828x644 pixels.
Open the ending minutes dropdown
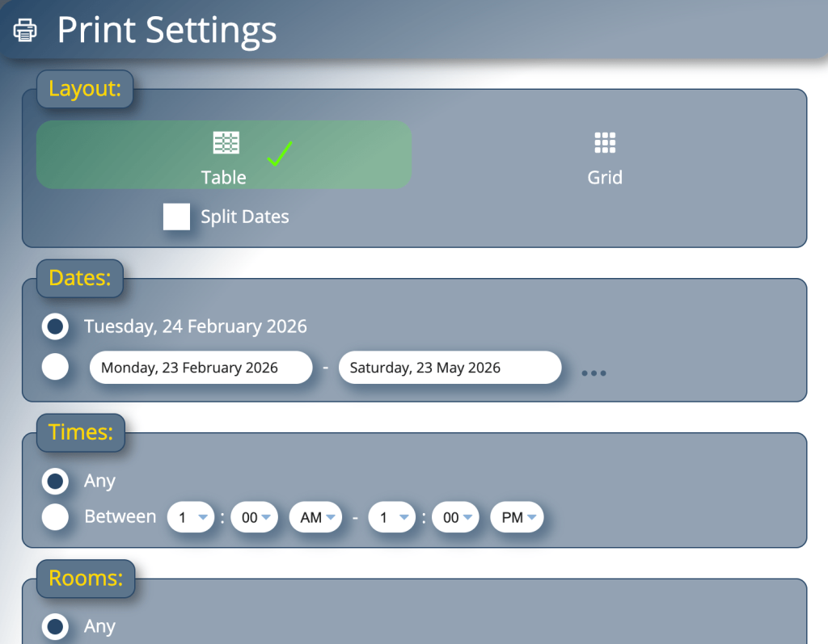[x=455, y=517]
